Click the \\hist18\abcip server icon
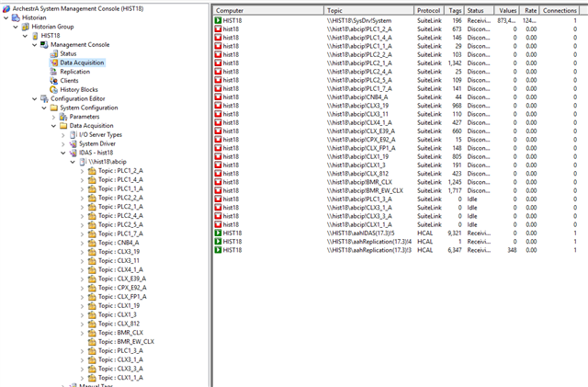The height and width of the screenshot is (387, 588). pyautogui.click(x=83, y=162)
